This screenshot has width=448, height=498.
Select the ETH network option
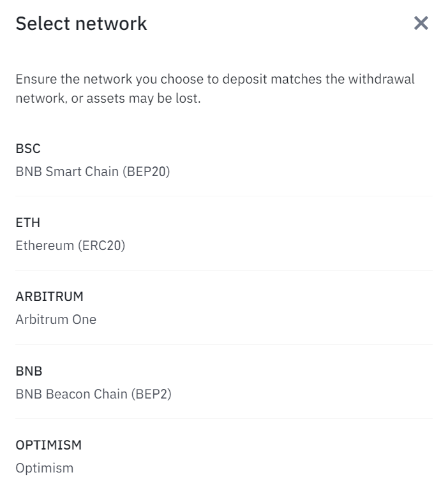tap(28, 223)
